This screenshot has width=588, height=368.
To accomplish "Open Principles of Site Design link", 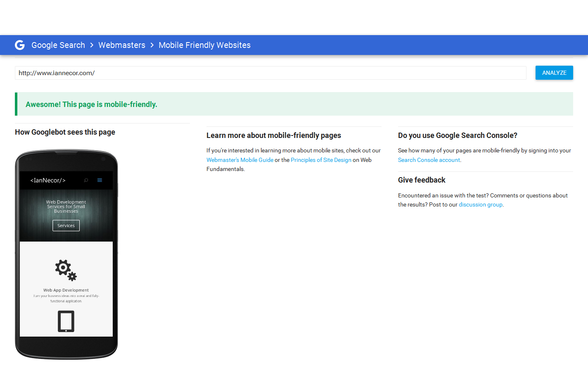I will (321, 160).
